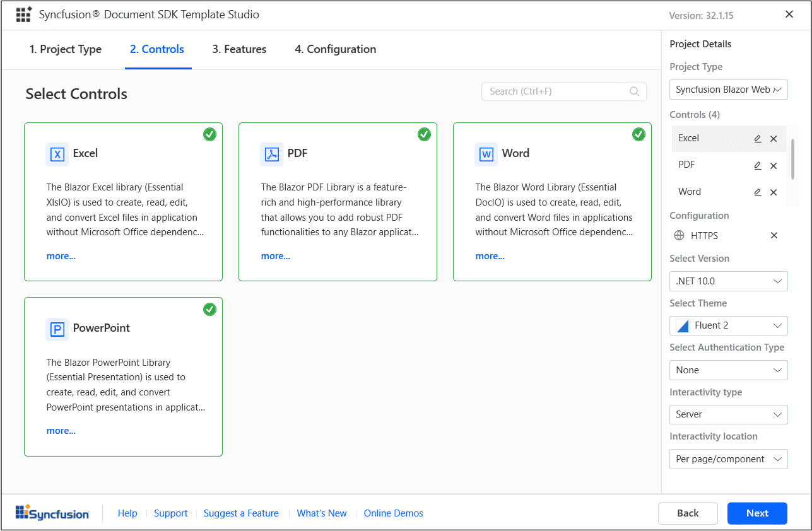Open the Select Theme dropdown showing Fluent 2
The width and height of the screenshot is (812, 531).
coord(728,325)
